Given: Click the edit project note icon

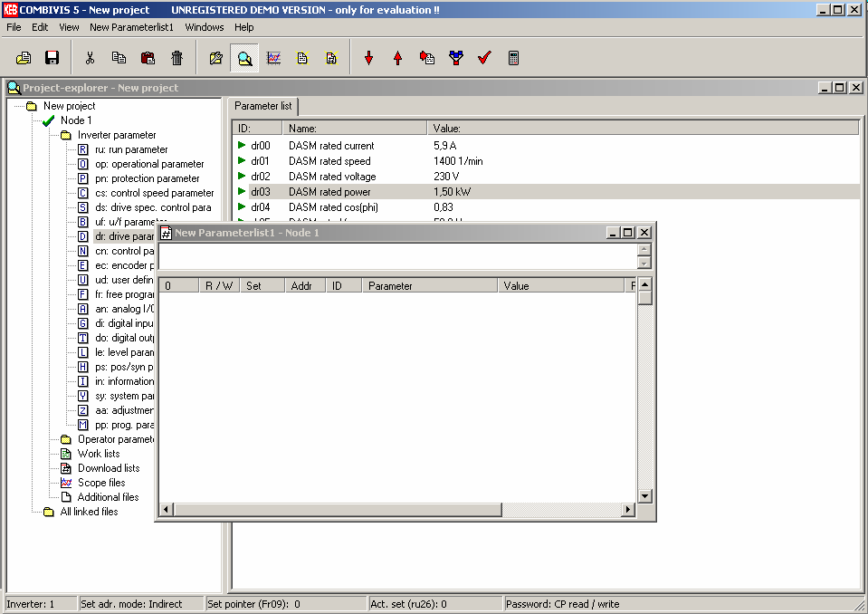Looking at the screenshot, I should click(x=216, y=58).
